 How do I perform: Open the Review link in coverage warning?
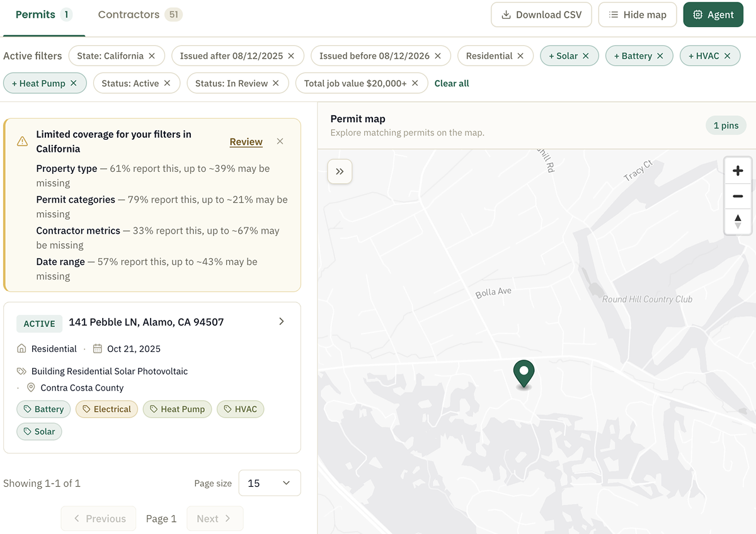click(x=246, y=142)
